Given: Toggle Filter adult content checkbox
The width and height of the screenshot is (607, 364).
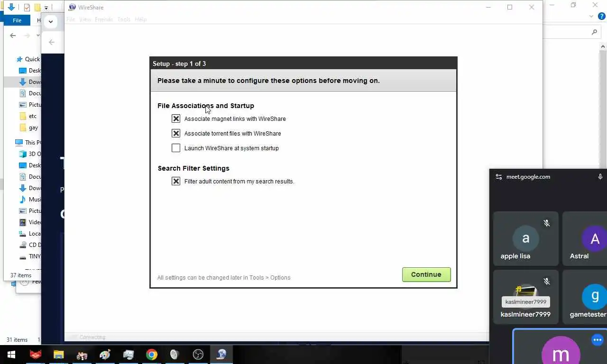Looking at the screenshot, I should (x=176, y=181).
